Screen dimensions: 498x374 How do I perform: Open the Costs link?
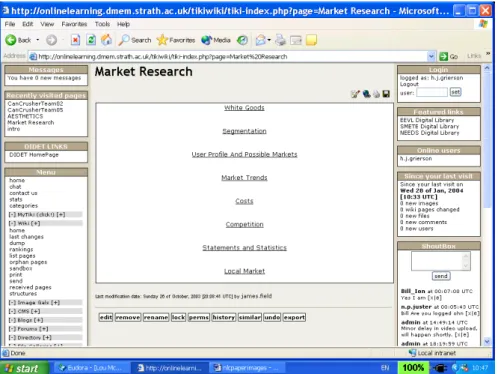coord(244,201)
